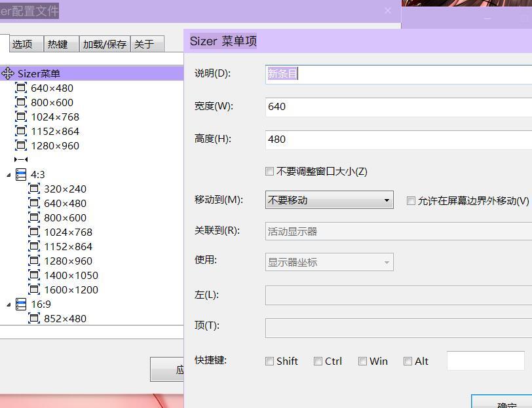
Task: Click window icon beside 800×600 under 4:3
Action: 34,217
